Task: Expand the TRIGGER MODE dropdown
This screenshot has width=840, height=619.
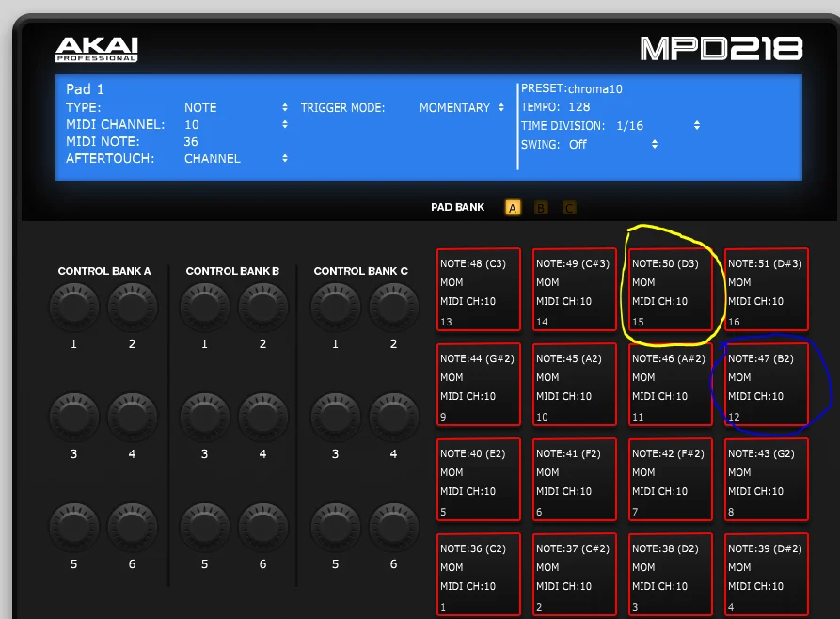Action: (462, 108)
